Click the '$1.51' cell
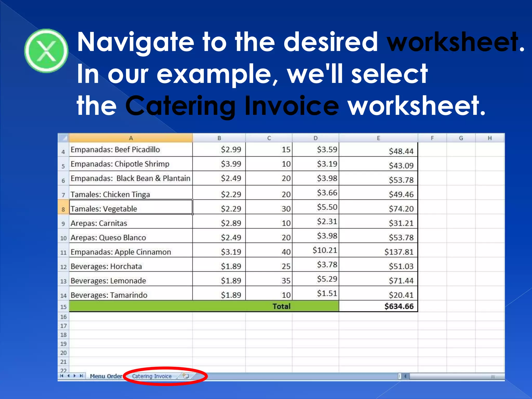 coord(315,294)
